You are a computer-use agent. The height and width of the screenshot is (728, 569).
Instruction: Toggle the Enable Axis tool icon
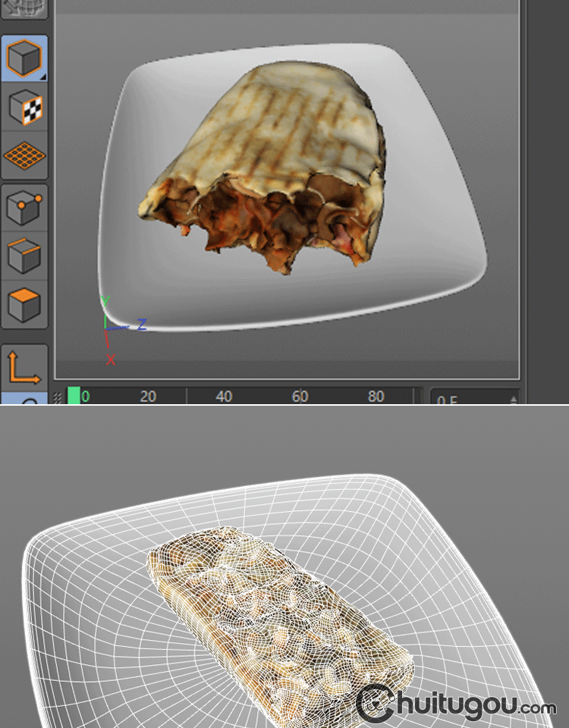coord(24,368)
